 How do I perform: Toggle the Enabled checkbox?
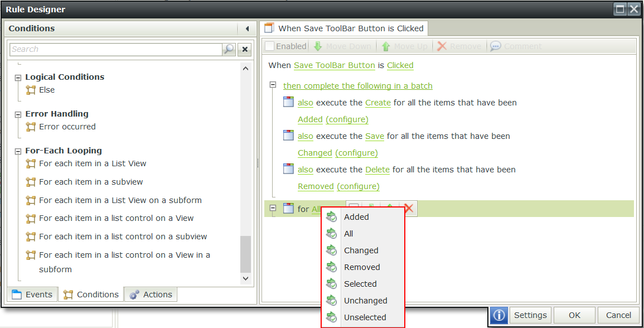(x=270, y=46)
